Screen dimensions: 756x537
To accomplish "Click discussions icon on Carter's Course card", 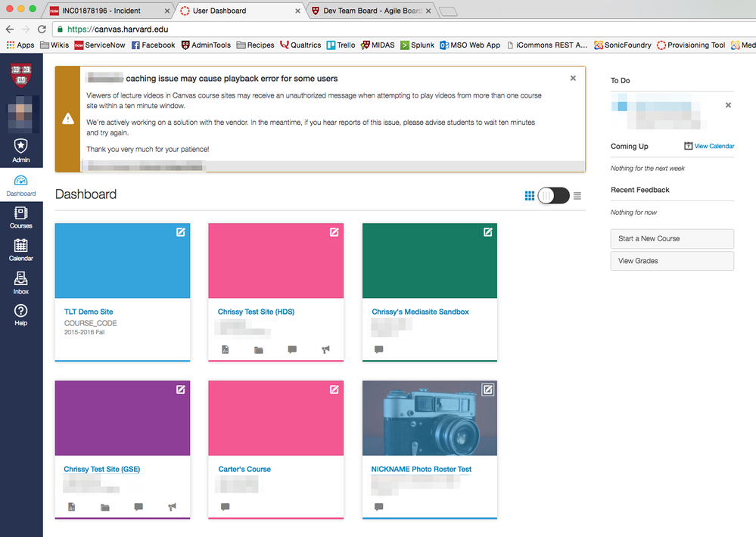I will click(225, 507).
